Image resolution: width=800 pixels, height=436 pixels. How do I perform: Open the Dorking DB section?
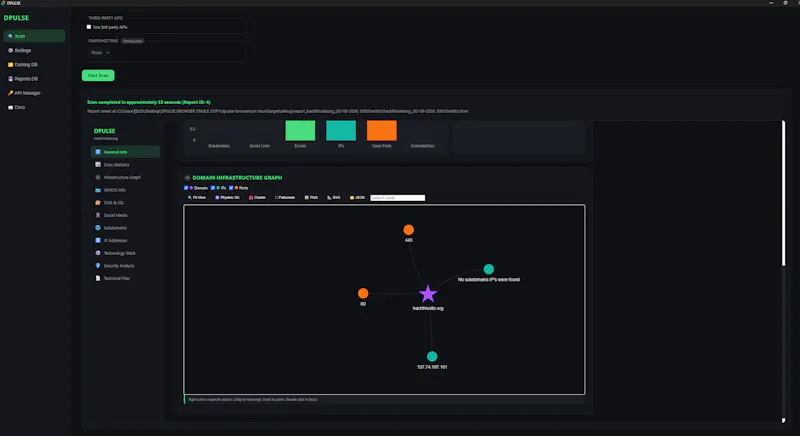pyautogui.click(x=34, y=65)
